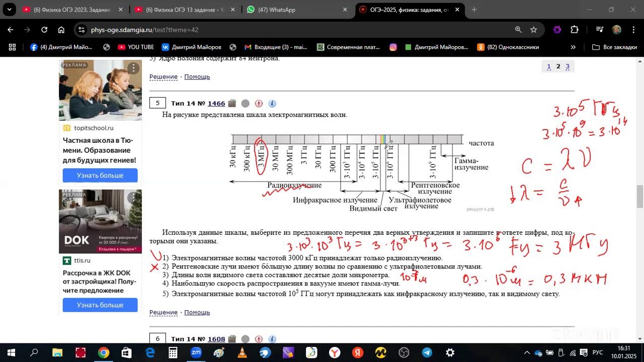Switch to the Физика ОГЭ 2023 tab

point(73,10)
